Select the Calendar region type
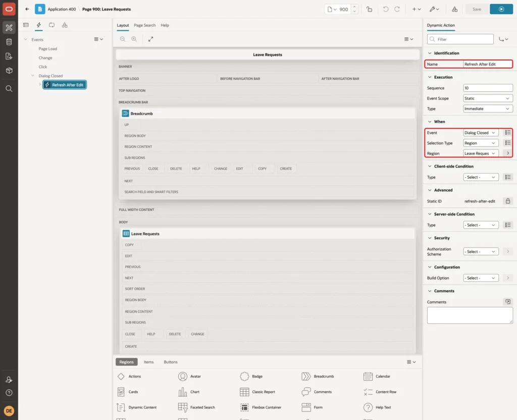Viewport: 517px width, 420px height. (x=377, y=377)
